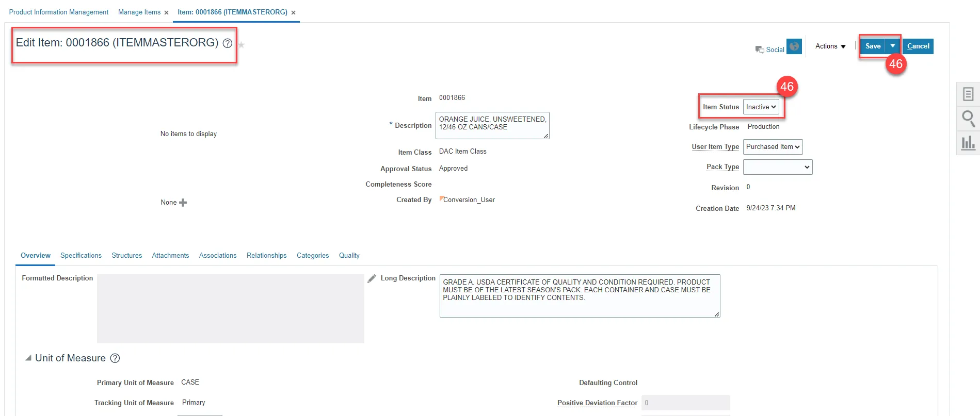This screenshot has height=416, width=980.
Task: Select item number text 0001866
Action: pyautogui.click(x=452, y=98)
